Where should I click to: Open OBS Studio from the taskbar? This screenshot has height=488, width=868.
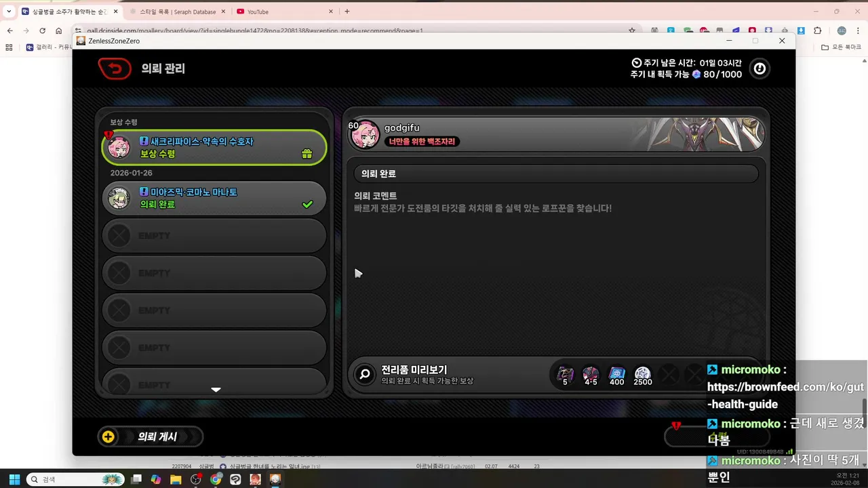pos(196,479)
